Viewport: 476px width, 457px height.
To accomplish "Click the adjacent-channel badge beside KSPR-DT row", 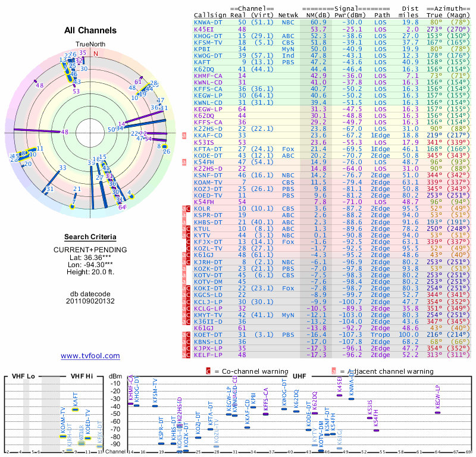I will [184, 215].
